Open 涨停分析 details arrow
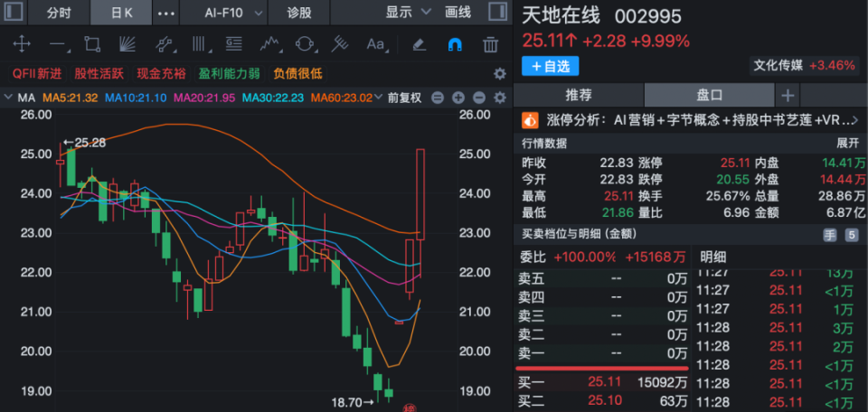This screenshot has height=412, width=868. pyautogui.click(x=854, y=120)
